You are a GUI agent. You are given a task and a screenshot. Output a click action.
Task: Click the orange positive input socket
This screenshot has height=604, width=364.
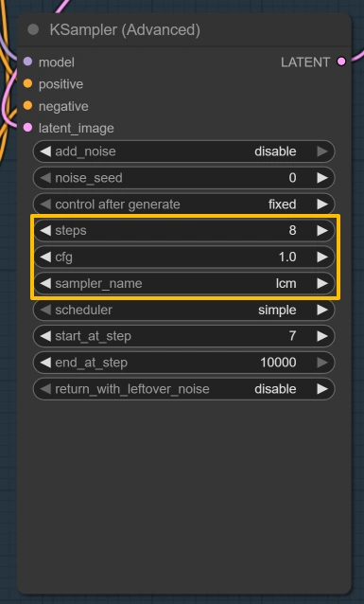[x=27, y=83]
